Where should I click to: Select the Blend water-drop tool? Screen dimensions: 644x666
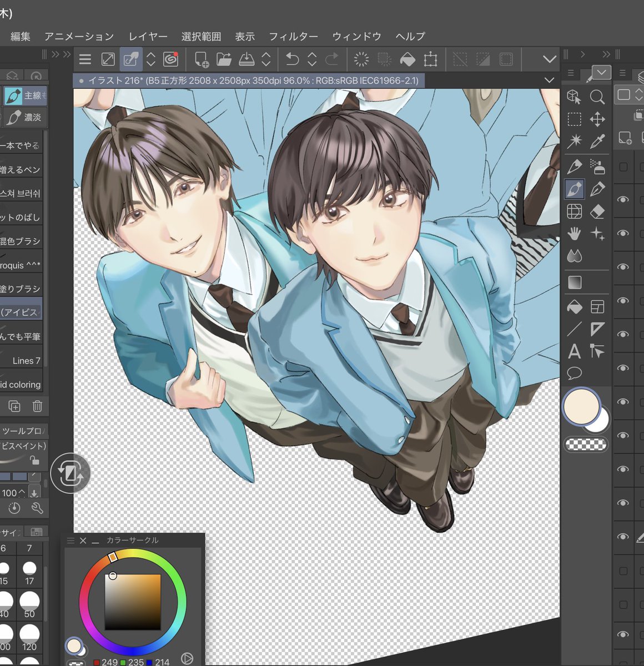(574, 256)
